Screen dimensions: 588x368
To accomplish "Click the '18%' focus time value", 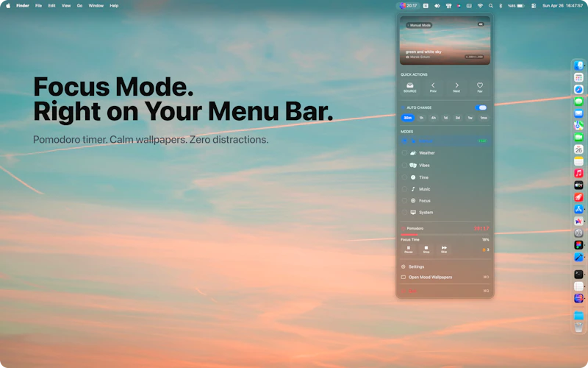I will (x=486, y=240).
